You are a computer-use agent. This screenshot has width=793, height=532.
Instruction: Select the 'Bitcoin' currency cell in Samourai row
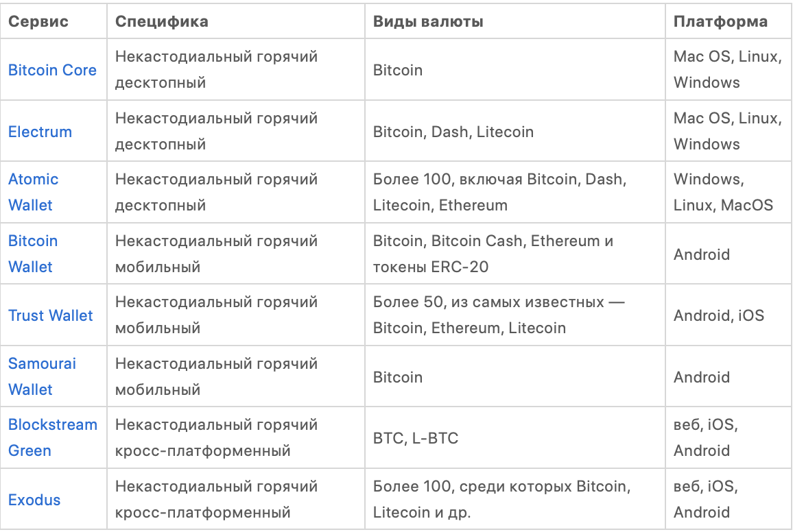click(398, 377)
